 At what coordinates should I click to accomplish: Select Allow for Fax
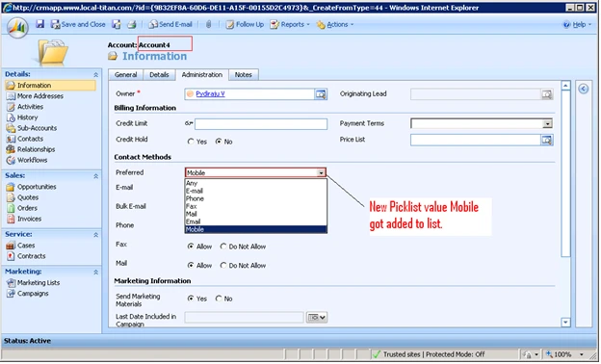pyautogui.click(x=191, y=247)
